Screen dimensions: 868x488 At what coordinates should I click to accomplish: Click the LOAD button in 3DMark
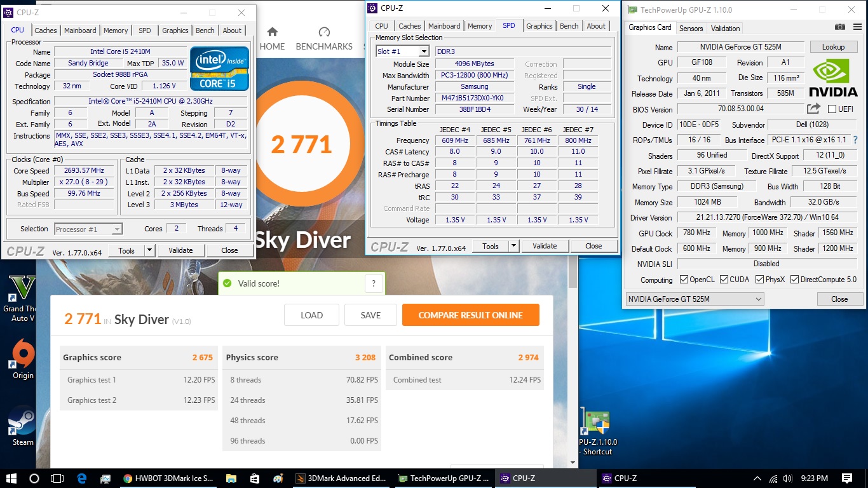tap(311, 315)
